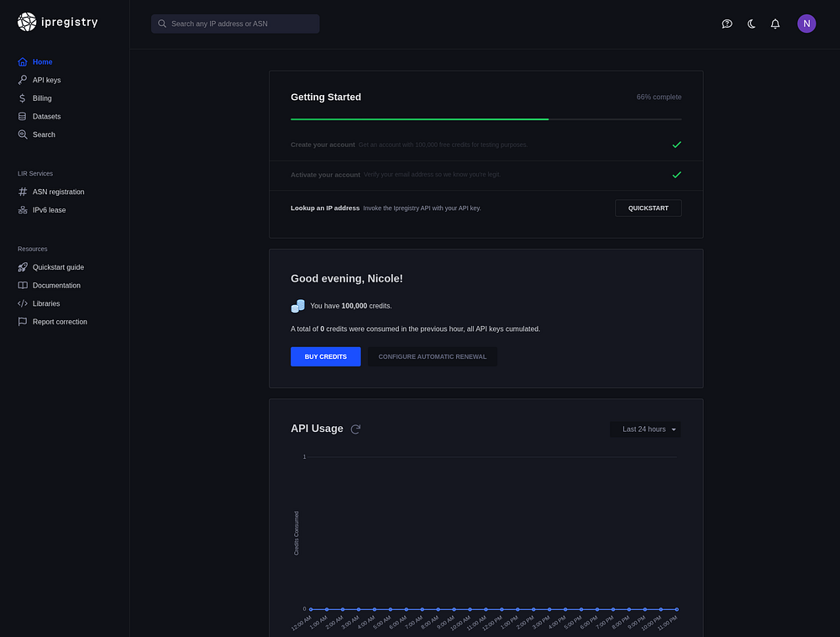The image size is (840, 637).
Task: Click the Activate your account checkmark
Action: point(676,175)
